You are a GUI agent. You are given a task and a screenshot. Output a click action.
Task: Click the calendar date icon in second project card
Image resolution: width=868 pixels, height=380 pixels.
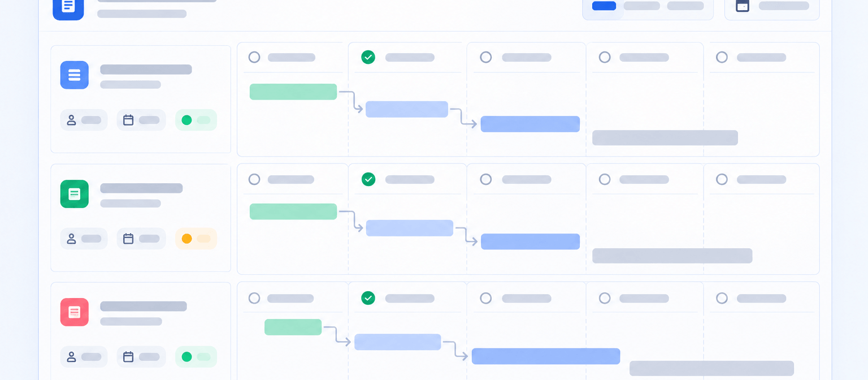128,239
